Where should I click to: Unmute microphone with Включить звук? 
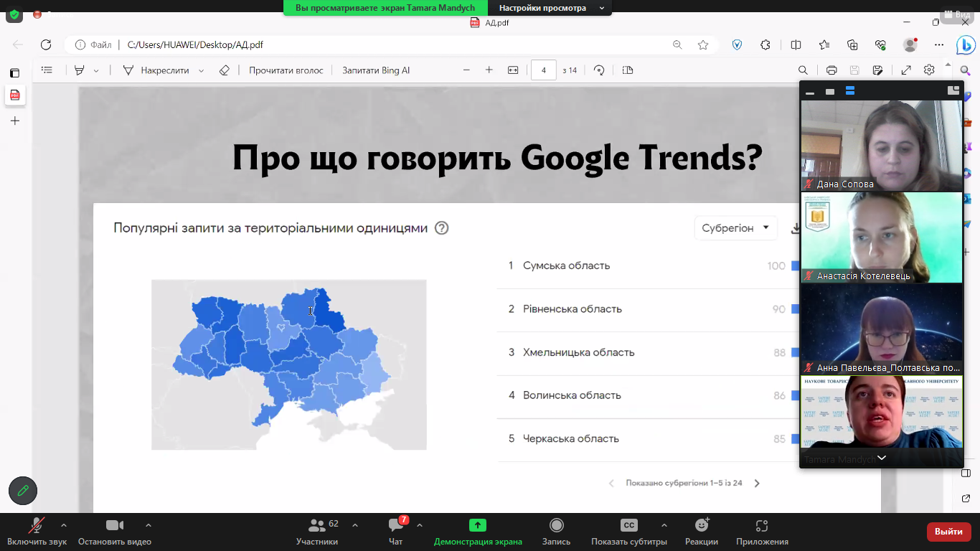(37, 532)
